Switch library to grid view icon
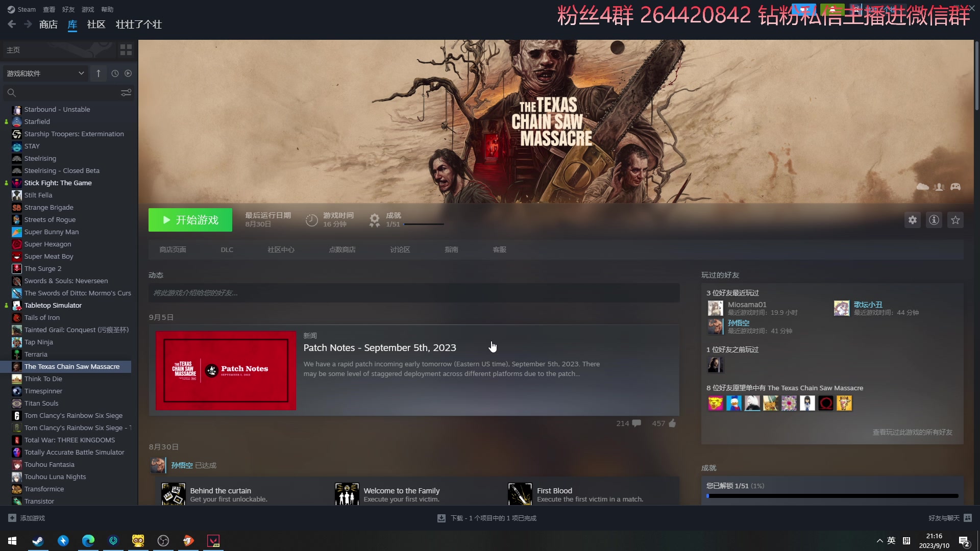This screenshot has height=551, width=980. [126, 49]
